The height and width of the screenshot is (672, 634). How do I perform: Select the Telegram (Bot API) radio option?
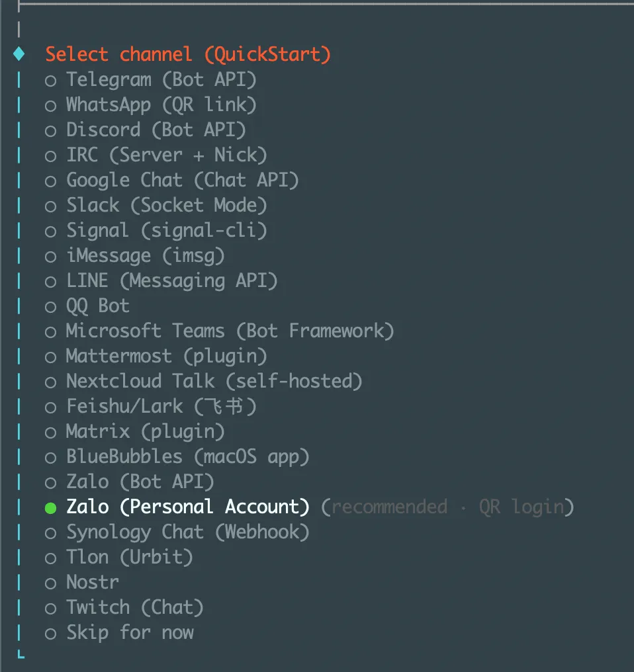pos(51,81)
